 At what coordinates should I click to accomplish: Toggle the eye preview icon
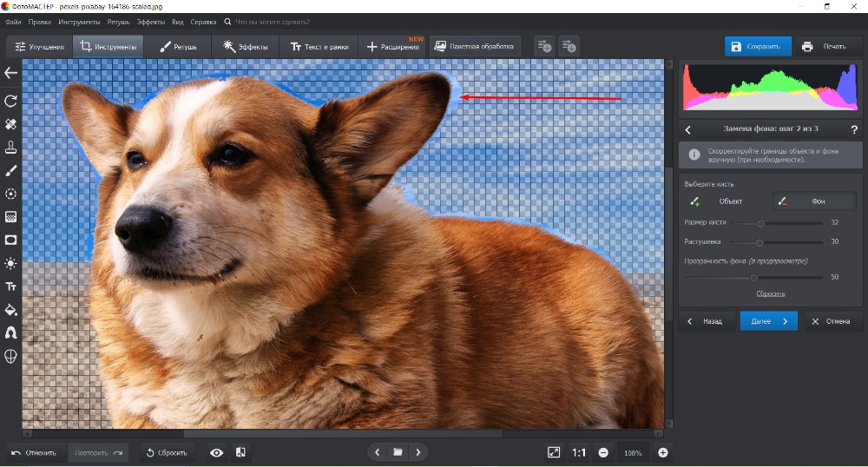(216, 452)
